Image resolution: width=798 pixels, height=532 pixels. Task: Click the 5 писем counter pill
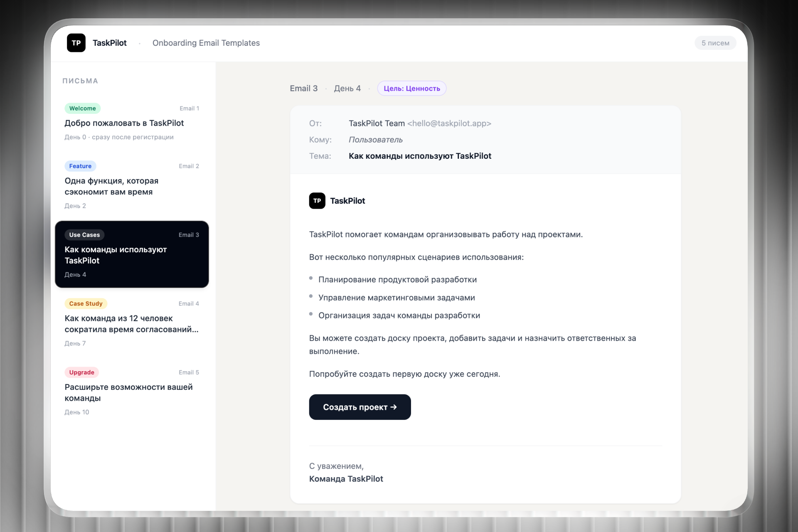[715, 43]
